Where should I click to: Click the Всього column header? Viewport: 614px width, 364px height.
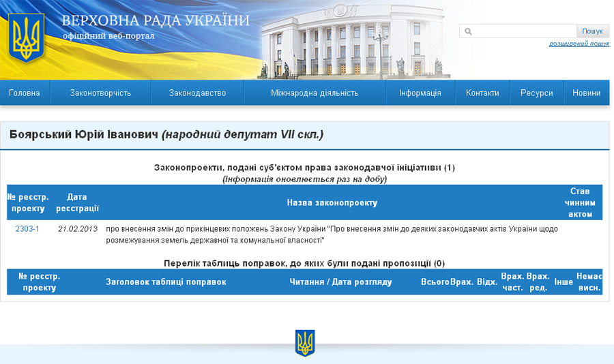point(435,282)
